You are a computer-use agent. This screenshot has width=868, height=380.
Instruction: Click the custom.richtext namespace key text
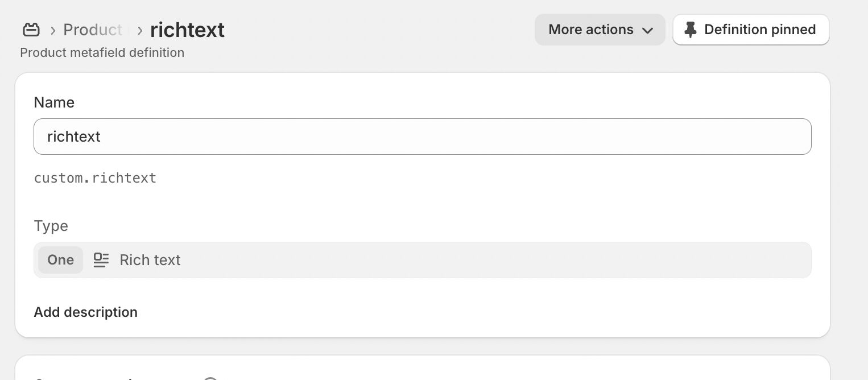point(95,178)
